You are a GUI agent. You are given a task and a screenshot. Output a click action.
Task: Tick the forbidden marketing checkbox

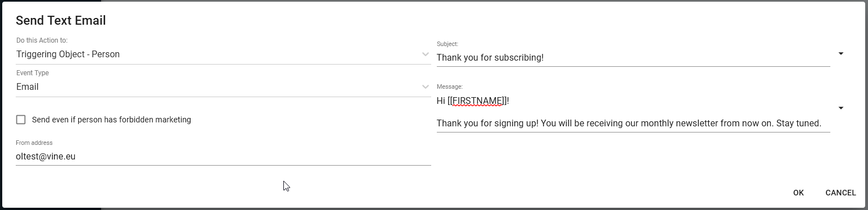21,120
